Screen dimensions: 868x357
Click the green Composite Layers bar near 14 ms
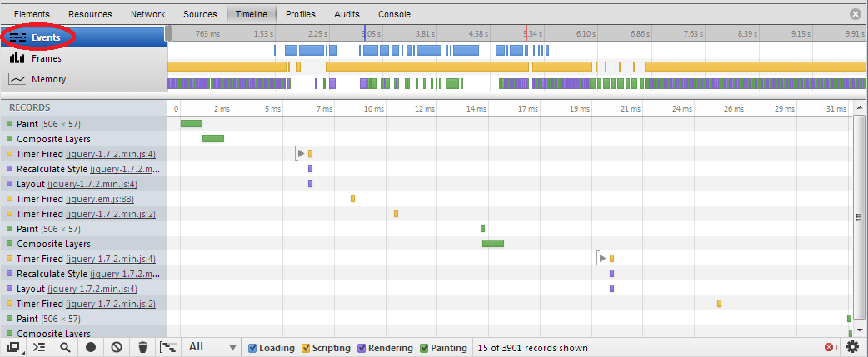pos(492,243)
